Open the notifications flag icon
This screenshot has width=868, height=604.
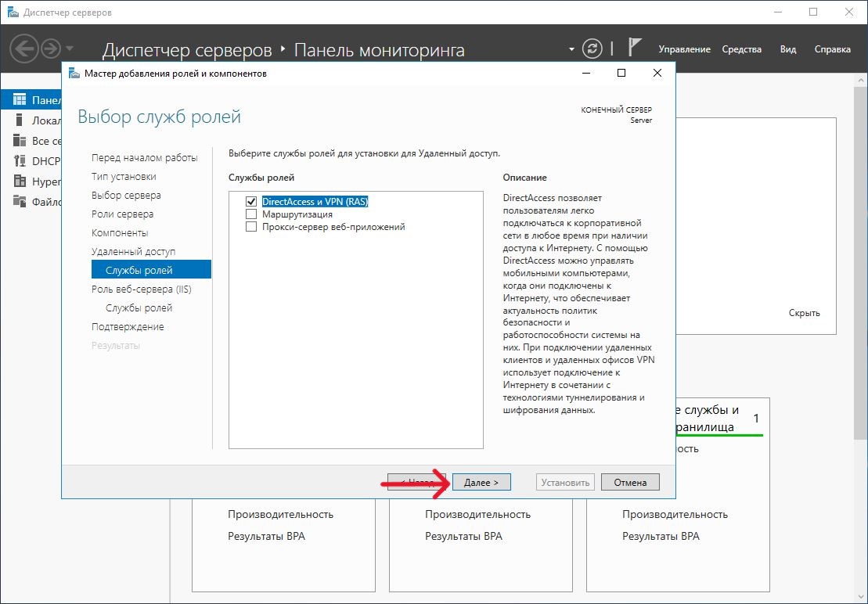[636, 49]
